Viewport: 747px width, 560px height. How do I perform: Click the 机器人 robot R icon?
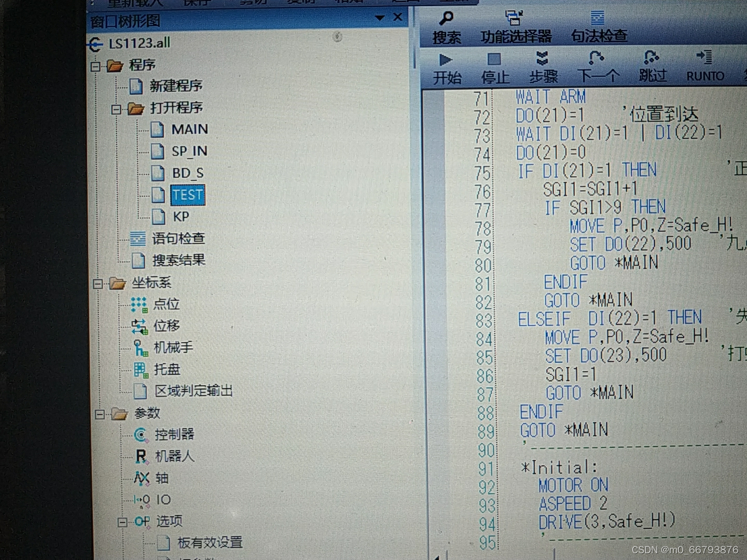pos(142,456)
